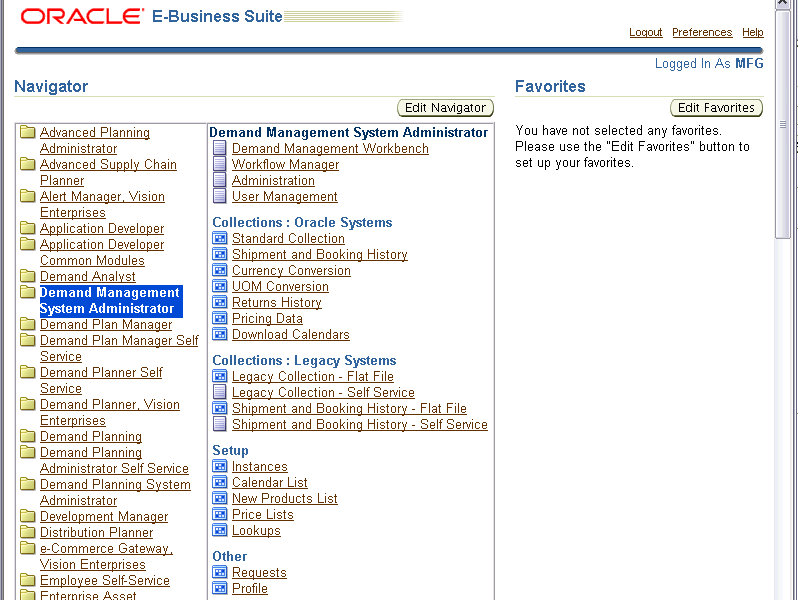Click the page icon next to Administration
798x600 pixels.
tap(219, 180)
